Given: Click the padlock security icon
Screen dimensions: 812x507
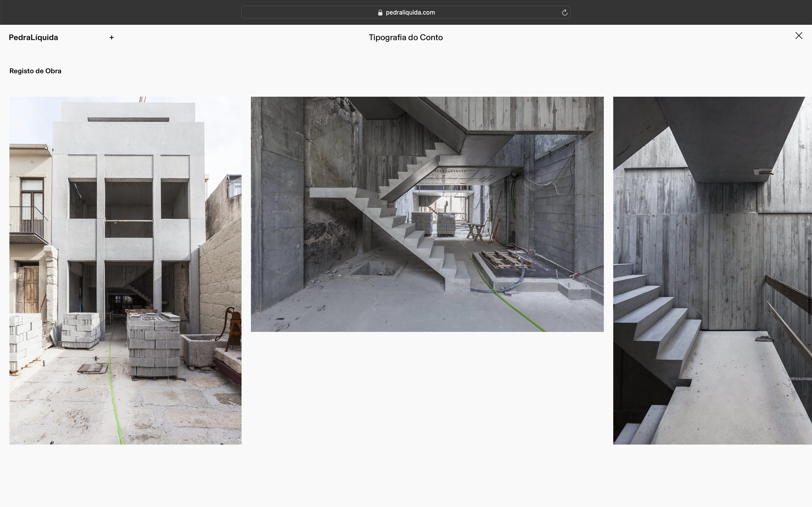Looking at the screenshot, I should click(x=380, y=12).
